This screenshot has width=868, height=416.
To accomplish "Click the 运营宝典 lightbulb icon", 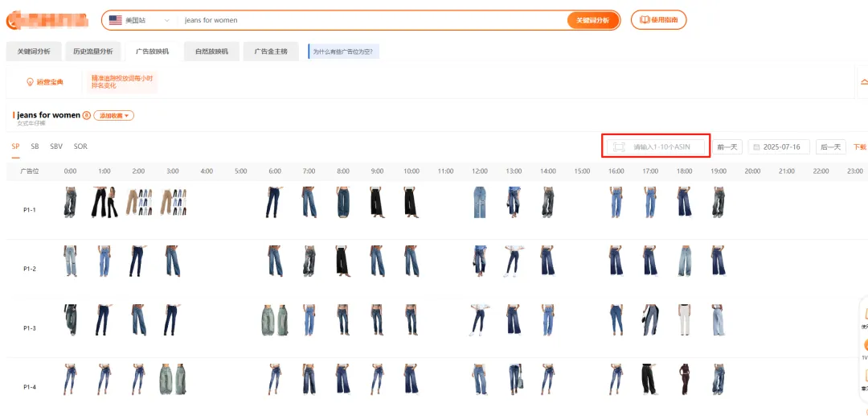I will point(31,82).
